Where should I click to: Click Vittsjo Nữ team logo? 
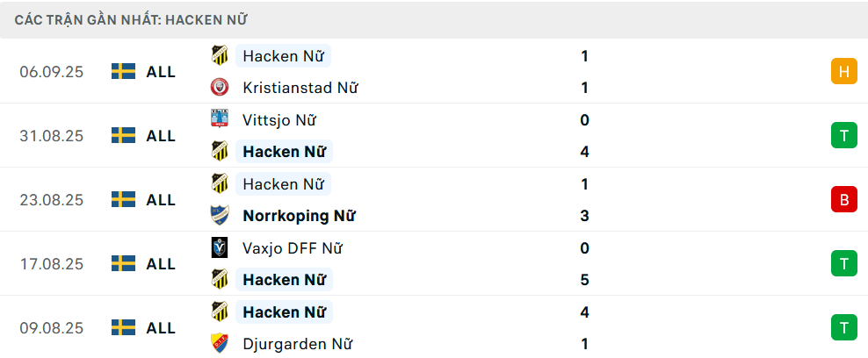pos(220,119)
